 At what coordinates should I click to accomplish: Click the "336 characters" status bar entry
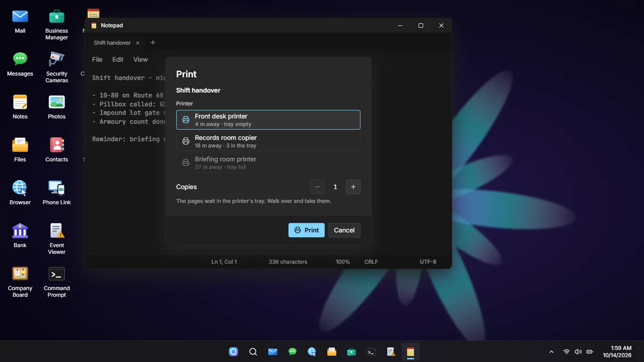pos(288,262)
